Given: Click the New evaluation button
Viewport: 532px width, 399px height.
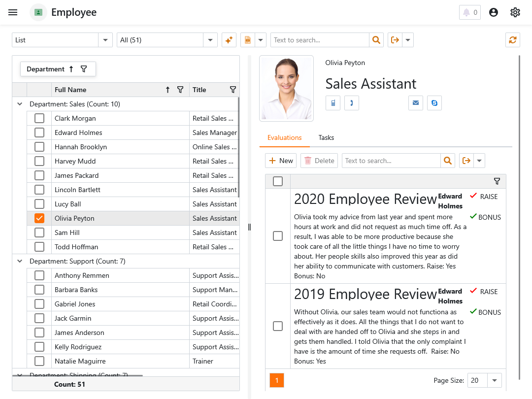Looking at the screenshot, I should pos(281,161).
